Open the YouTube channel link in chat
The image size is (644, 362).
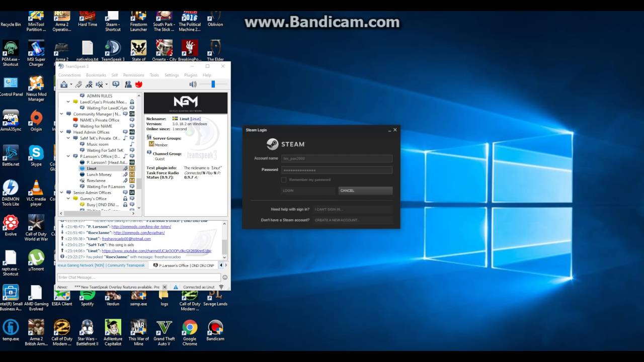coord(156,251)
